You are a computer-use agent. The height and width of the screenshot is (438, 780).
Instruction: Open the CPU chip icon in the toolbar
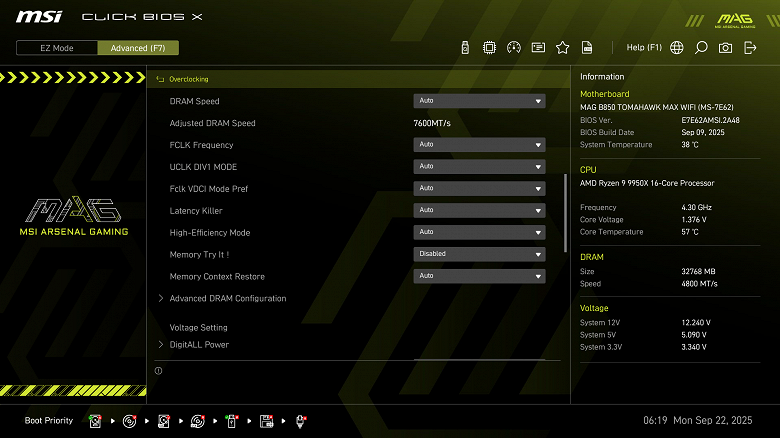489,48
